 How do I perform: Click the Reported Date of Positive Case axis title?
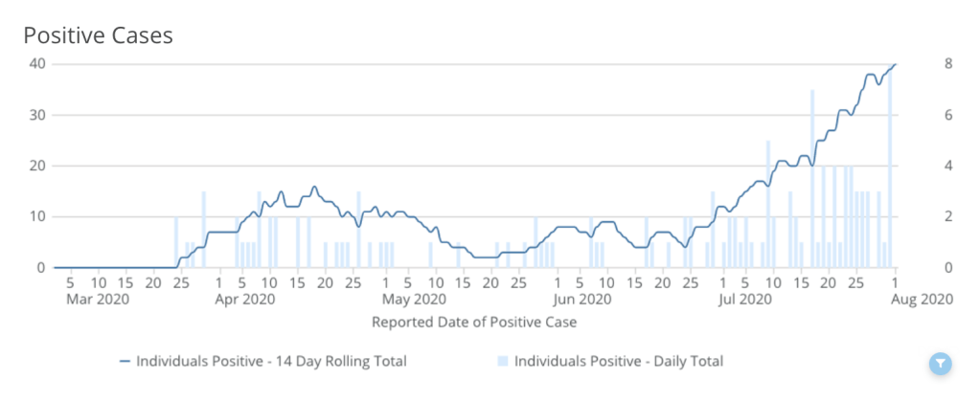(x=474, y=323)
